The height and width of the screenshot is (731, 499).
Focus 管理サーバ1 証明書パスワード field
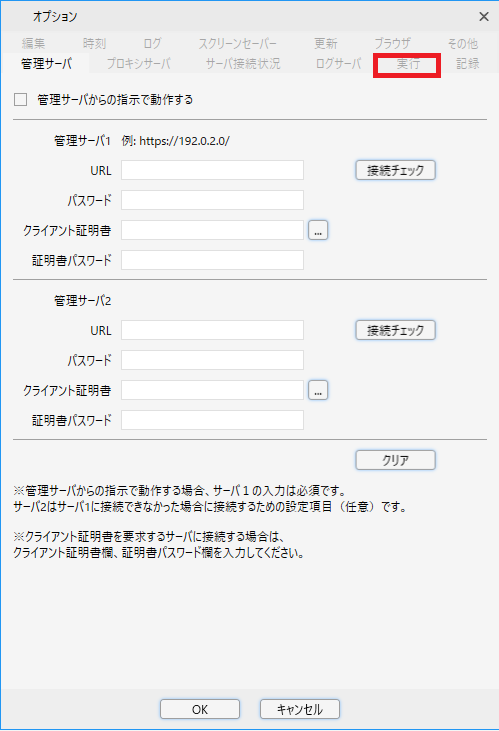coord(213,260)
